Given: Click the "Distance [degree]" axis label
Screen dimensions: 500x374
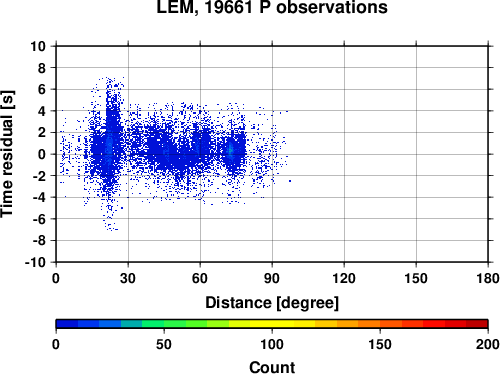Looking at the screenshot, I should 272,303.
